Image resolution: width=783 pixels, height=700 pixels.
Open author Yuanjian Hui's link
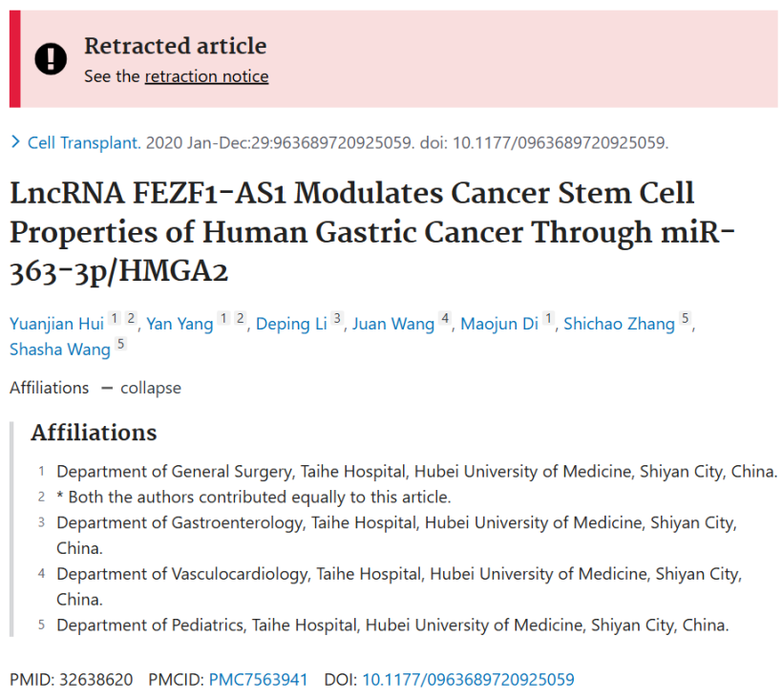pos(57,324)
